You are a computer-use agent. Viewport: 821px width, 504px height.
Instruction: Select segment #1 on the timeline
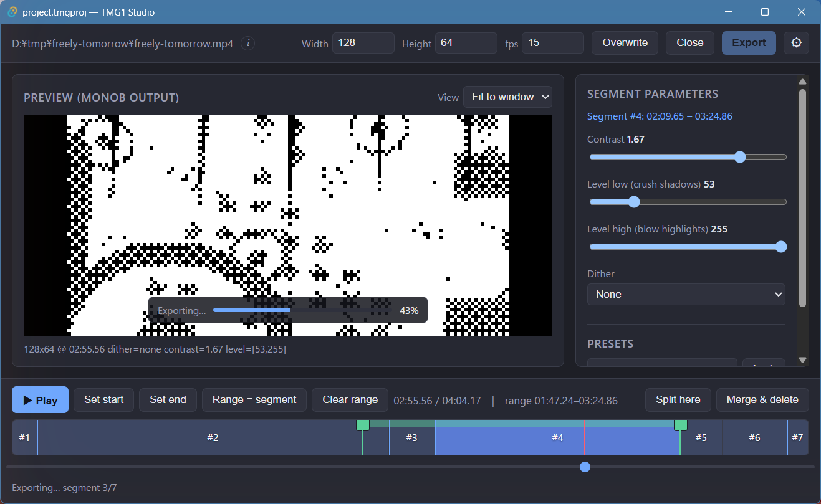click(x=24, y=437)
